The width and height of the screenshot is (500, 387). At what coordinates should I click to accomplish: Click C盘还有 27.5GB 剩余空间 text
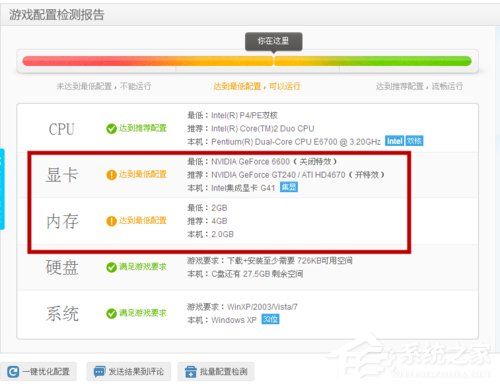257,274
